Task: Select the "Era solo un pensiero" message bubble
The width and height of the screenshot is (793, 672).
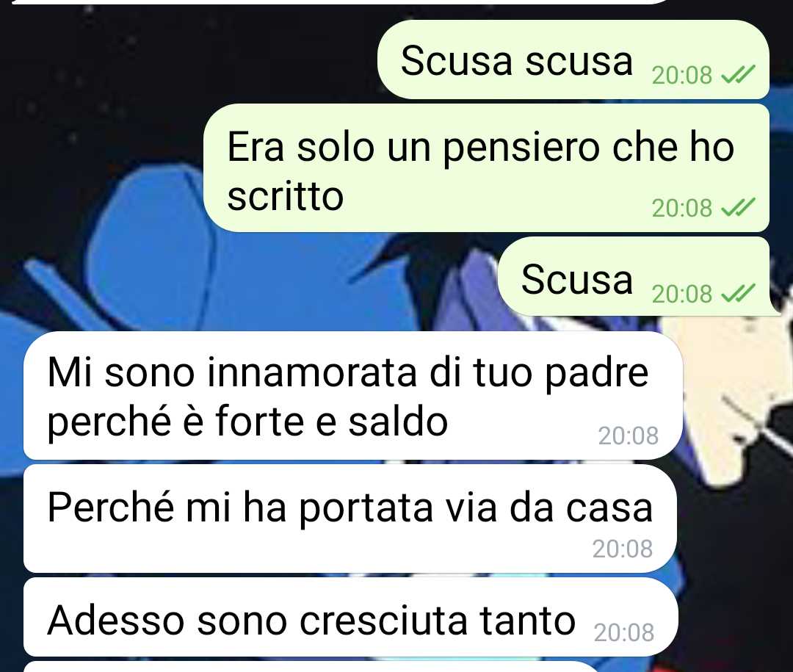Action: (x=486, y=168)
